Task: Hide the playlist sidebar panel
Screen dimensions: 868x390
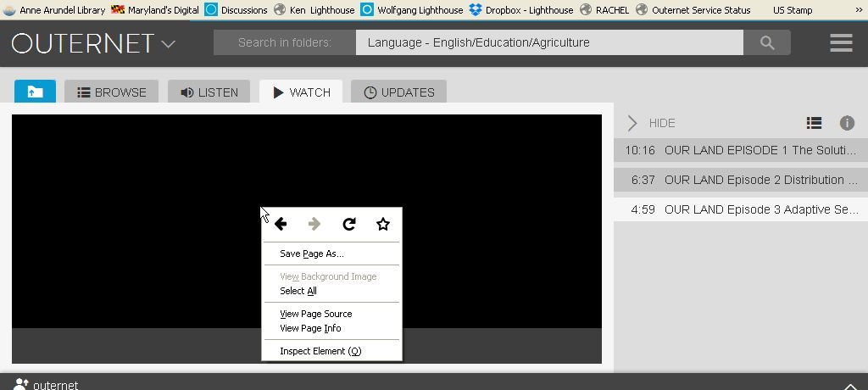Action: (650, 123)
